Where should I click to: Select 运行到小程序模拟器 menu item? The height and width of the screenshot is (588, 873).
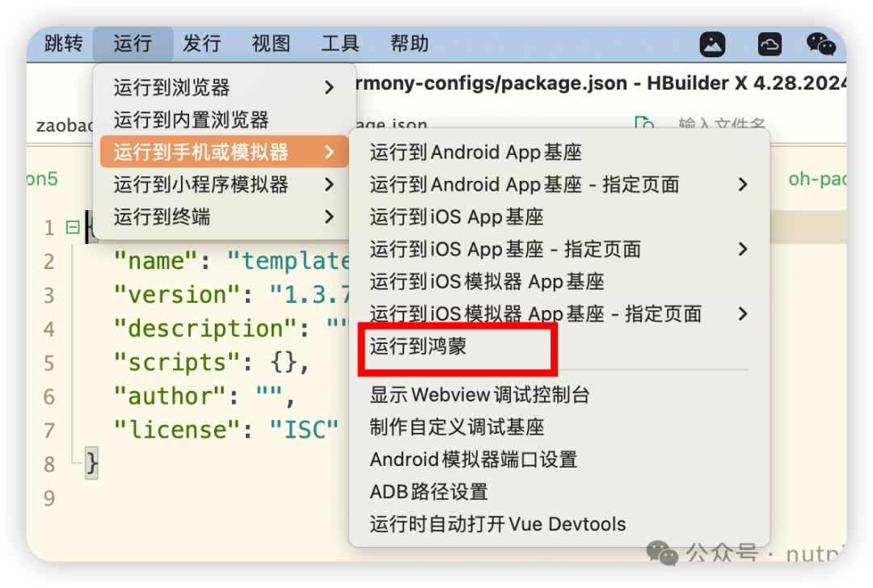click(x=225, y=184)
